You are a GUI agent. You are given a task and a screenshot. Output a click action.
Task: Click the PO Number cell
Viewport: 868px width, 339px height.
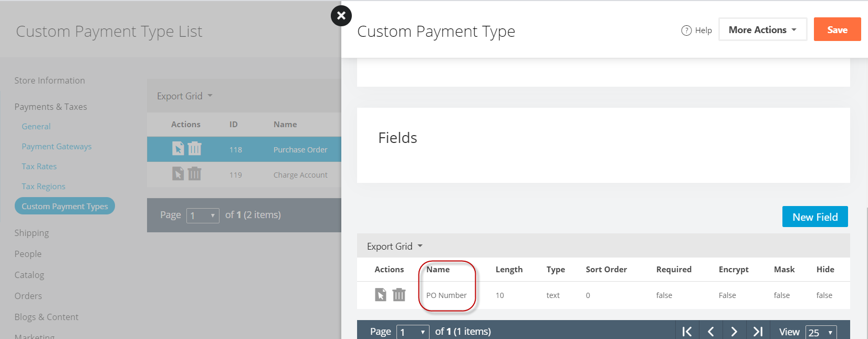[x=446, y=295]
